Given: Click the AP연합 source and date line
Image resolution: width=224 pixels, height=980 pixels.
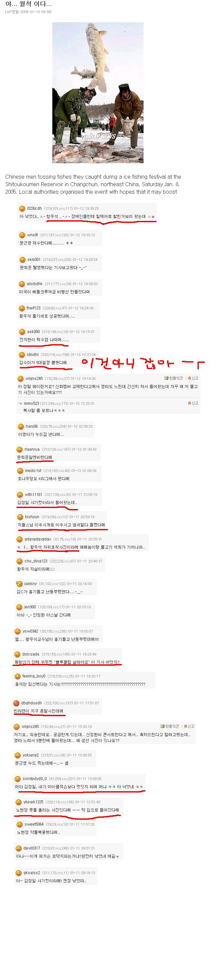Looking at the screenshot, I should (28, 12).
